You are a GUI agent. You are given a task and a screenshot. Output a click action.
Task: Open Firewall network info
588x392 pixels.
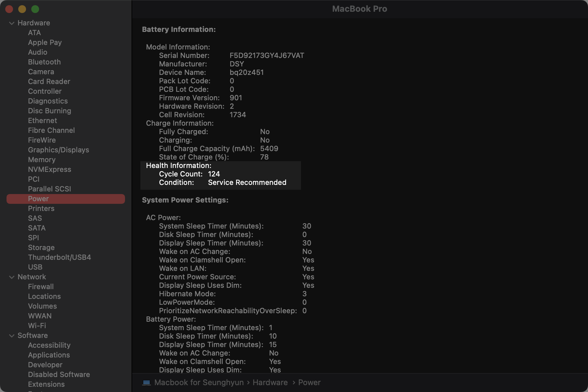[x=41, y=287]
